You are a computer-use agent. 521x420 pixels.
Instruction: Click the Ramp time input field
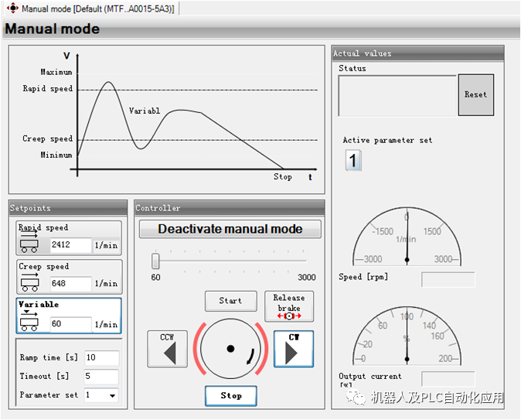point(101,358)
